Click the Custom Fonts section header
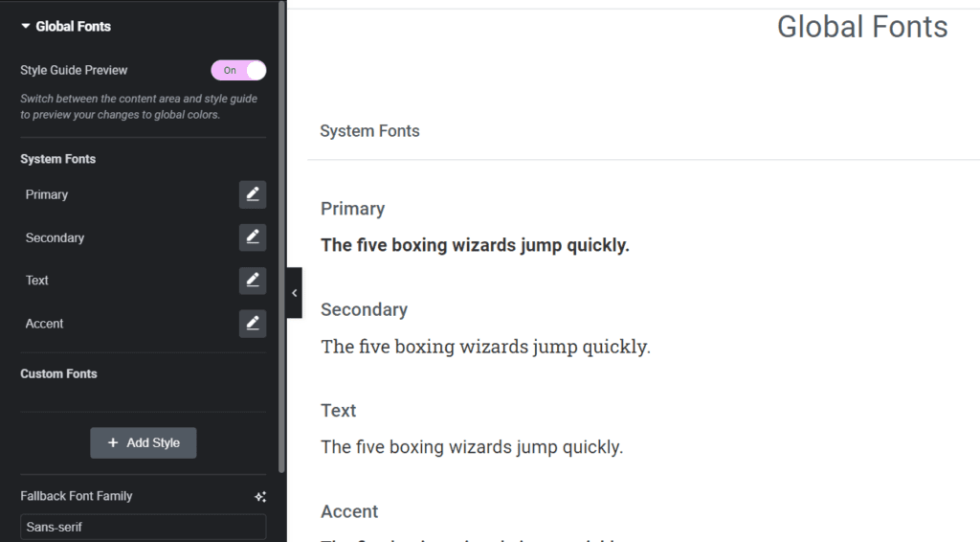 click(x=58, y=373)
